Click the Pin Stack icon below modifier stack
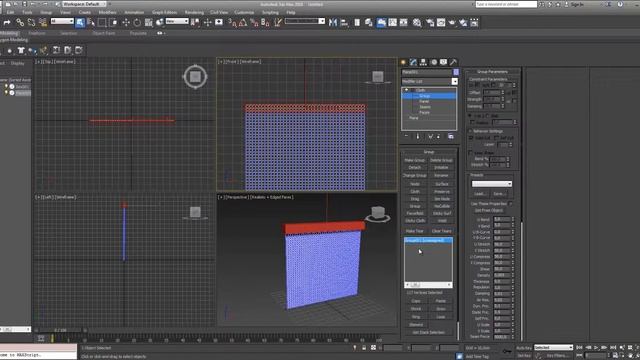Screen dimensions: 640x360 point(406,136)
